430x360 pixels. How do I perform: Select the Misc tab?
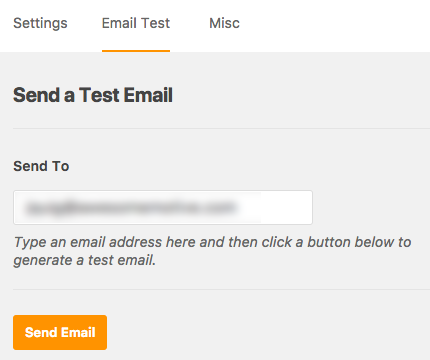point(224,23)
